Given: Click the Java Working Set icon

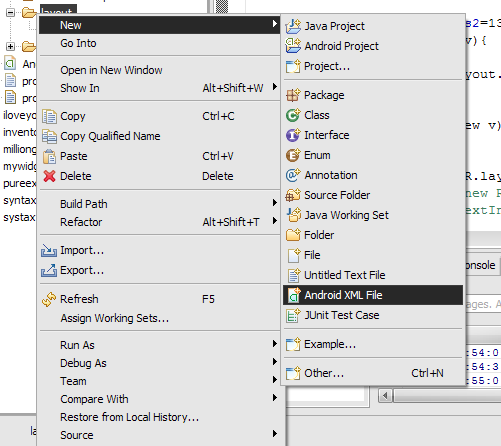Looking at the screenshot, I should click(294, 215).
